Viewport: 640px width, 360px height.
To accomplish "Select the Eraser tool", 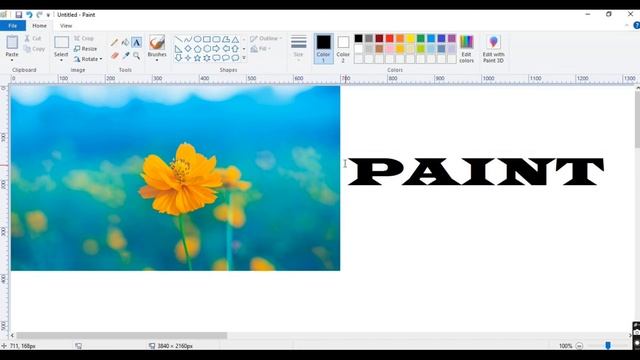I will click(x=114, y=56).
